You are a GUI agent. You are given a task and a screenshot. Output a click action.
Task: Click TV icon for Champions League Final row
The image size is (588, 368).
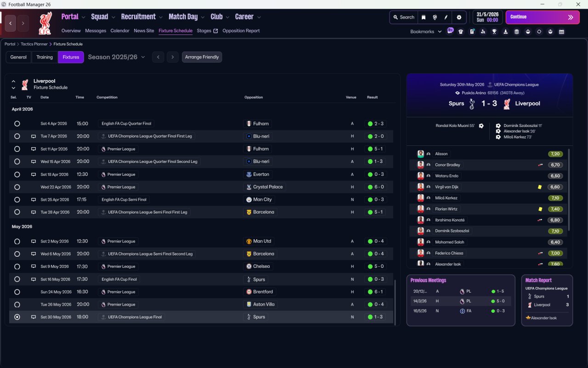point(33,317)
